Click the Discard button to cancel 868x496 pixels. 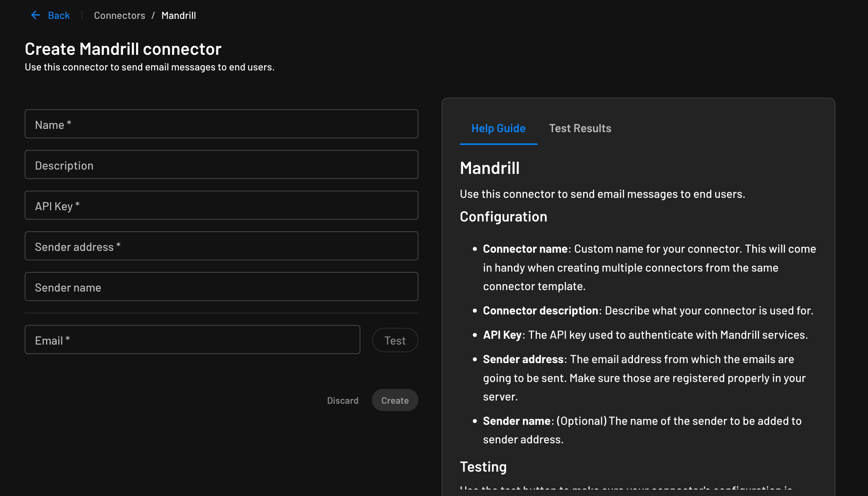[343, 399]
